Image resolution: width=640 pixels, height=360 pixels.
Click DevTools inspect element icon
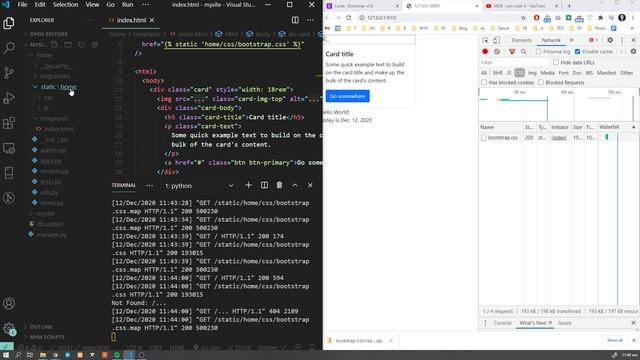coord(485,40)
